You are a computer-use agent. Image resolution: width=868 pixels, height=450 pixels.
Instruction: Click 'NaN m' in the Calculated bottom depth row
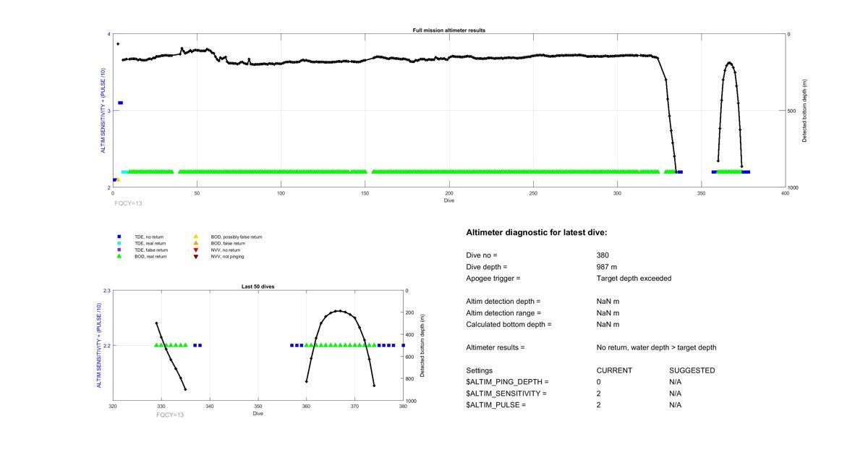tap(608, 325)
